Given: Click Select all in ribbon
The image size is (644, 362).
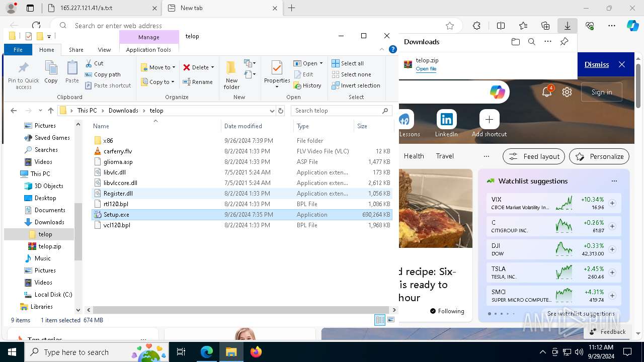Looking at the screenshot, I should 348,63.
